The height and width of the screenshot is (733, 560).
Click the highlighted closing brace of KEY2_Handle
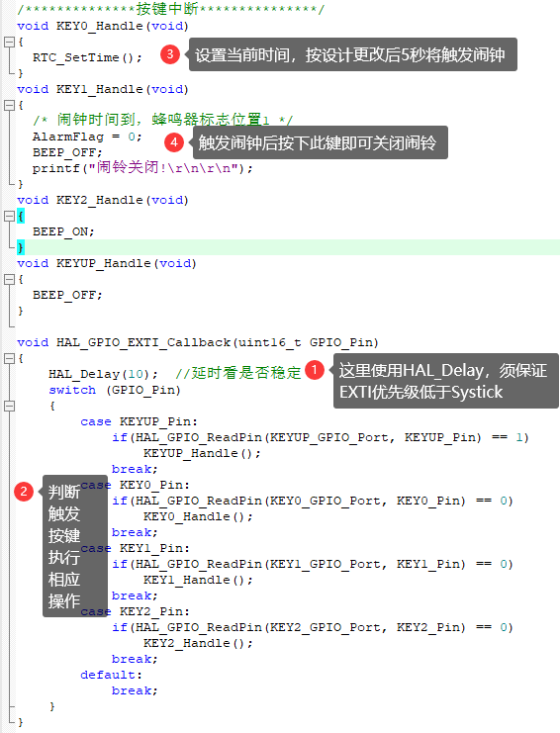[21, 247]
